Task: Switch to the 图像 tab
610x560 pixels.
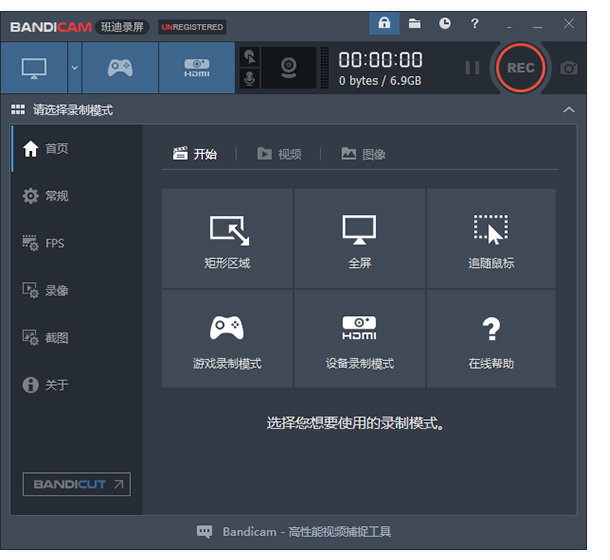Action: 363,154
